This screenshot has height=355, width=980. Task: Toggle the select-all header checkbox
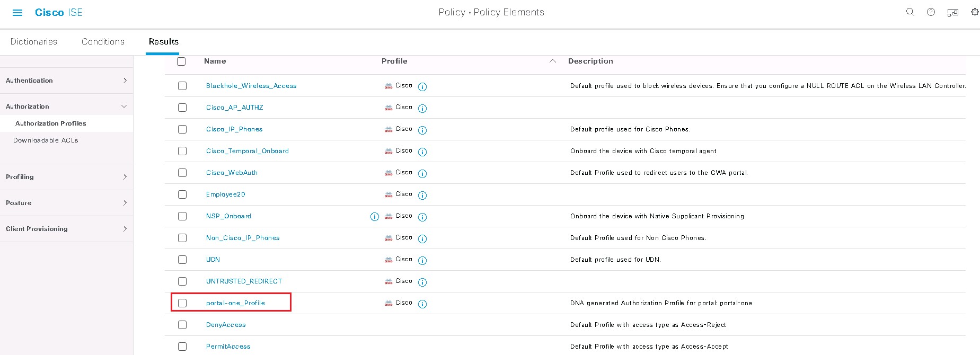[181, 61]
